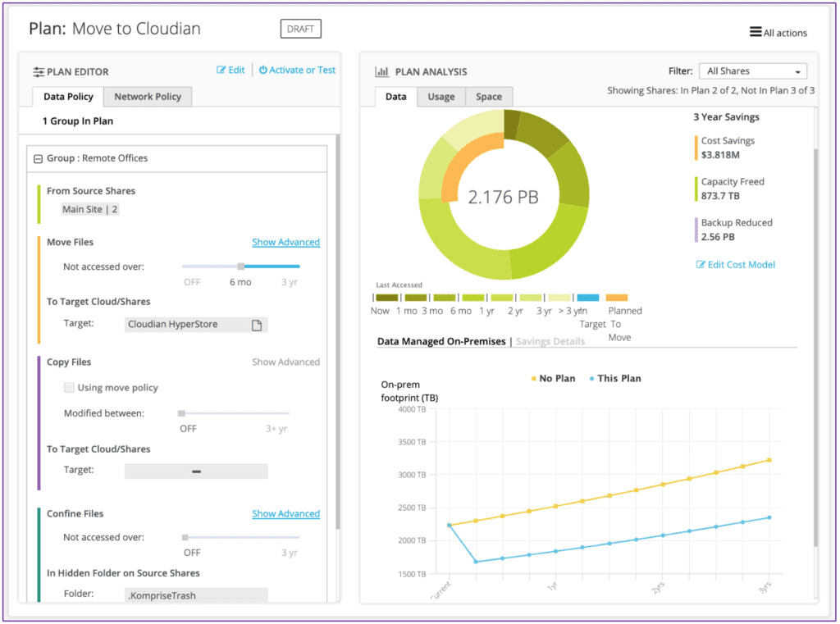The height and width of the screenshot is (624, 840).
Task: Open the All actions hamburger menu icon
Action: [x=756, y=32]
